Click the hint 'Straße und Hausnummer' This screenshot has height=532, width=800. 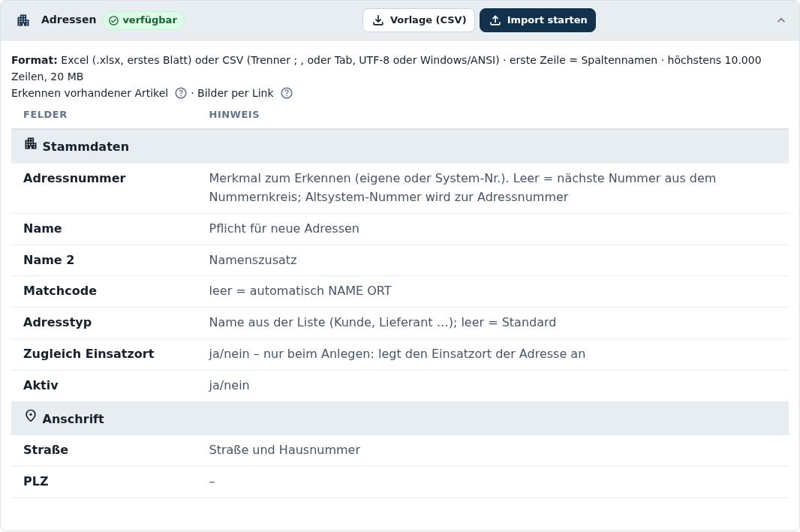(284, 450)
